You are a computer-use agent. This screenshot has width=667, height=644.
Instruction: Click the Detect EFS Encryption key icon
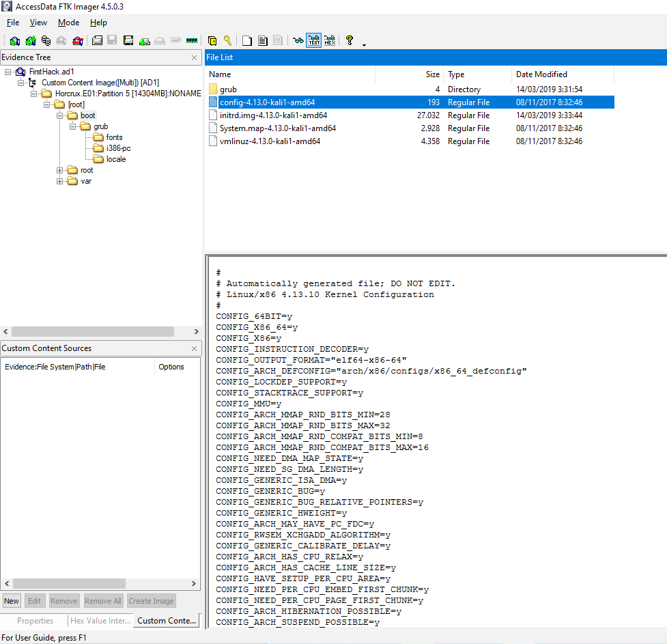[x=228, y=41]
